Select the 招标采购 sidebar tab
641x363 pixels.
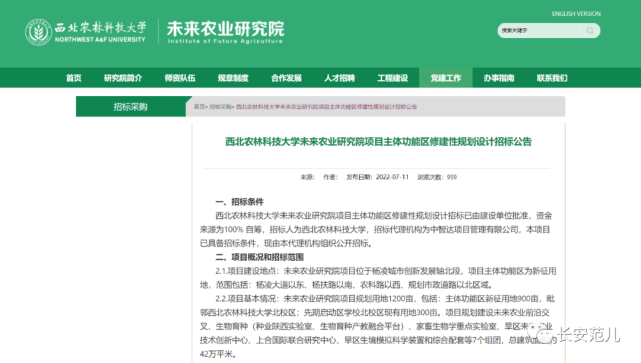click(x=131, y=107)
